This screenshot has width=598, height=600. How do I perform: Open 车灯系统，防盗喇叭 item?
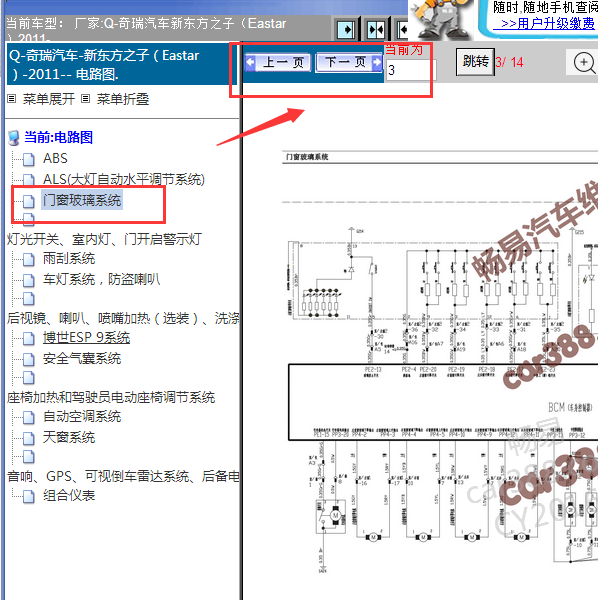point(101,279)
